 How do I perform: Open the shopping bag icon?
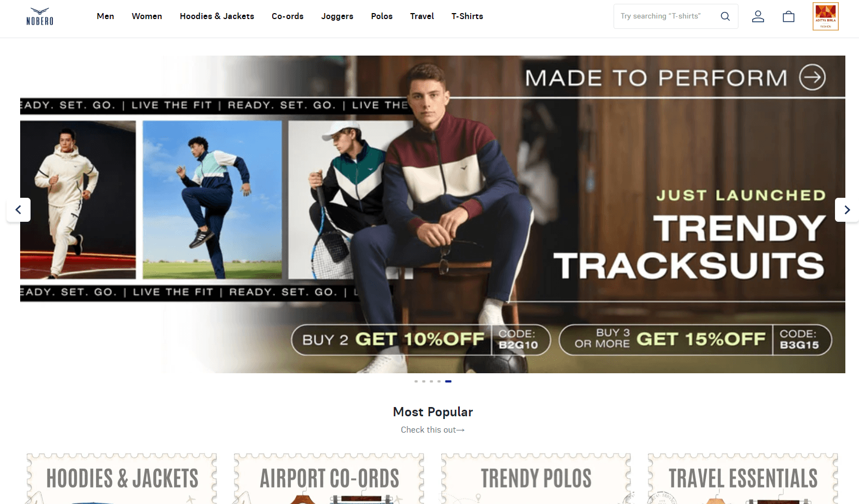pos(788,16)
